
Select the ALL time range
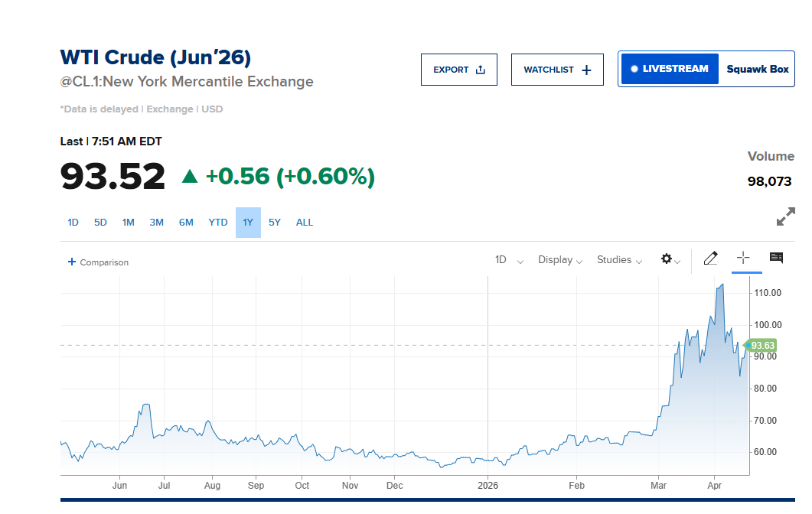pyautogui.click(x=305, y=223)
